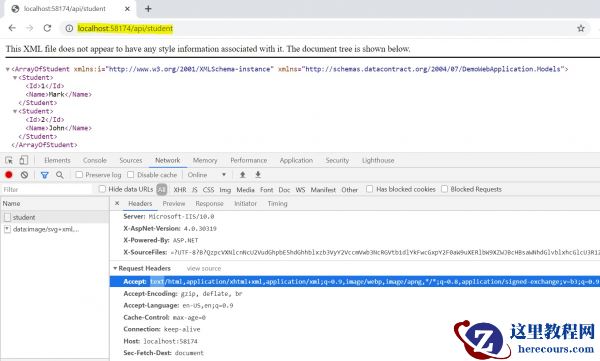Filter requests by All types

pyautogui.click(x=161, y=189)
